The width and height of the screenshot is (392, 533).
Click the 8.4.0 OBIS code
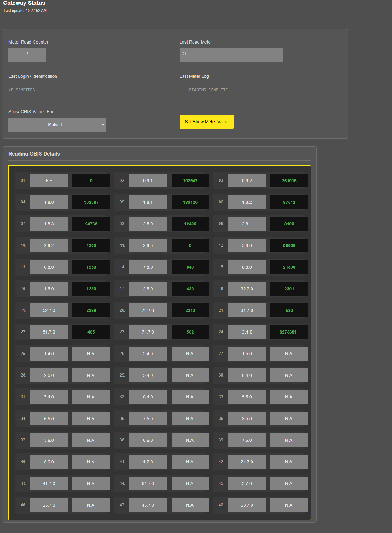click(x=148, y=397)
